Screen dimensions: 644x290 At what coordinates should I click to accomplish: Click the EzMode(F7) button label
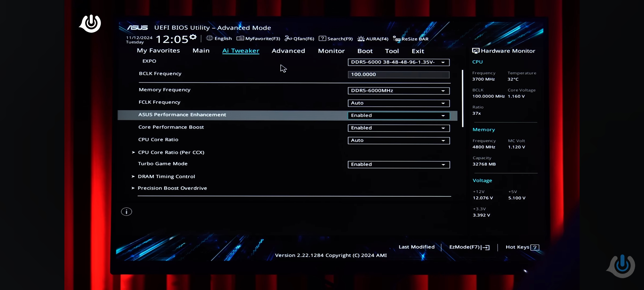[x=464, y=247]
